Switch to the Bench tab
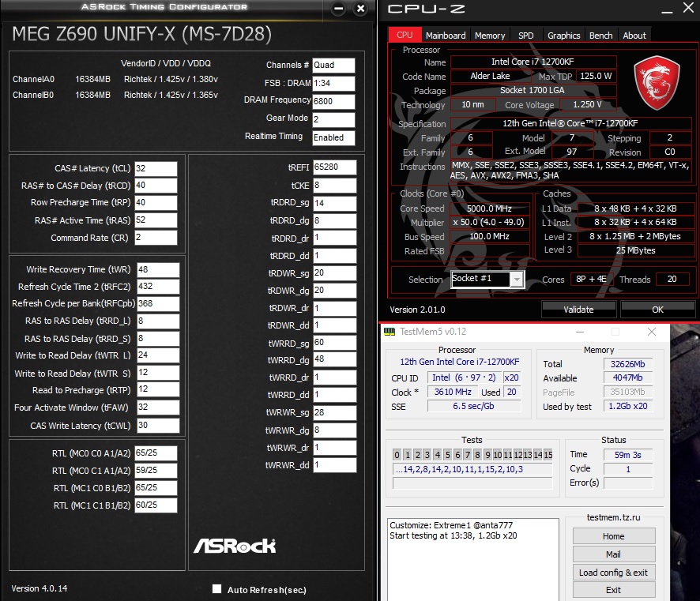This screenshot has width=700, height=601. [600, 36]
